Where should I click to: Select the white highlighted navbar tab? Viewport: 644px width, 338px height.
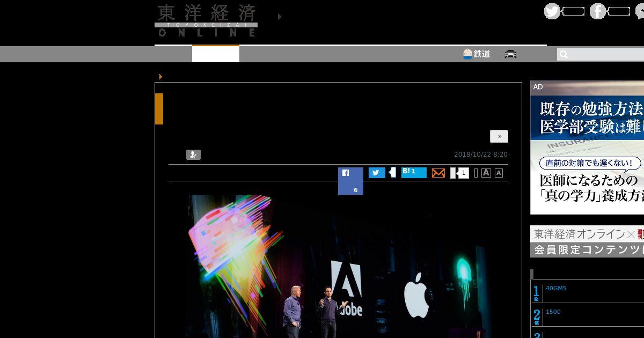[216, 54]
